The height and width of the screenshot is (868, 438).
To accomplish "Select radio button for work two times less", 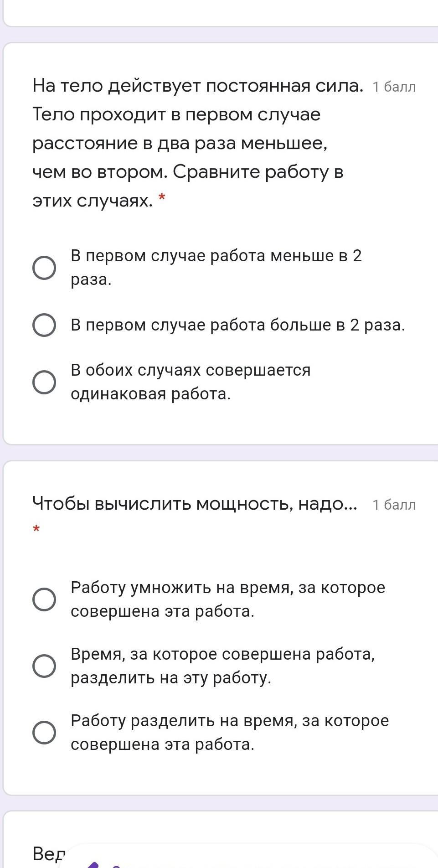I will (44, 268).
